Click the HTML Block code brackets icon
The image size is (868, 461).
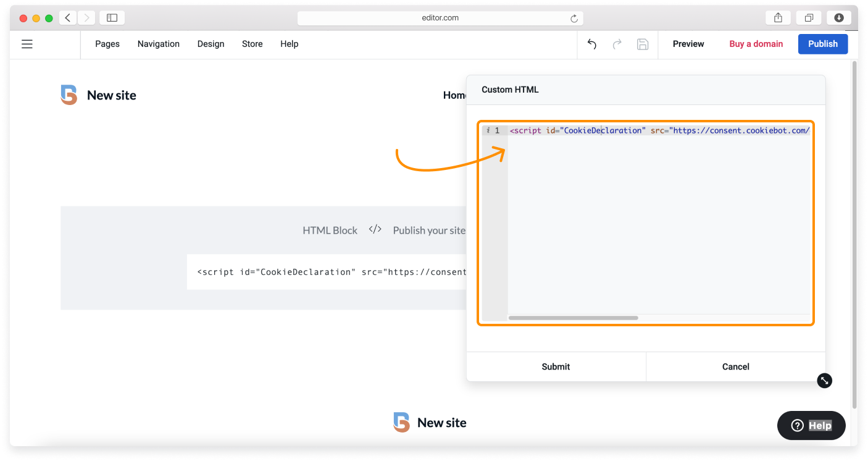[375, 229]
